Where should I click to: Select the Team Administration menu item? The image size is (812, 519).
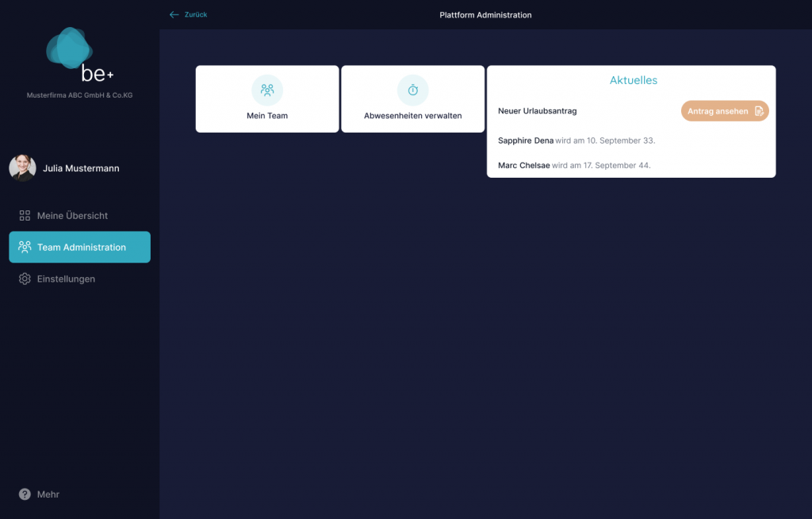[81, 248]
